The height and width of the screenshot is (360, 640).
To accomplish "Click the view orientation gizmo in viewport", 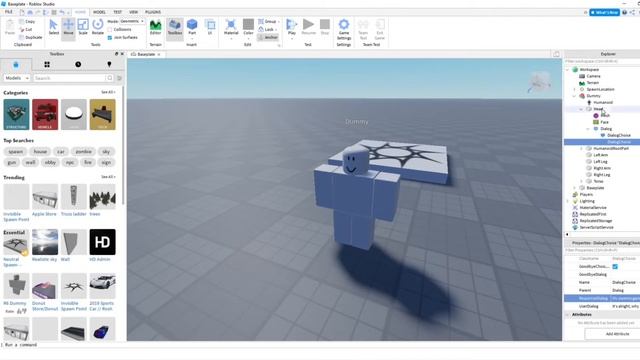I will 540,82.
